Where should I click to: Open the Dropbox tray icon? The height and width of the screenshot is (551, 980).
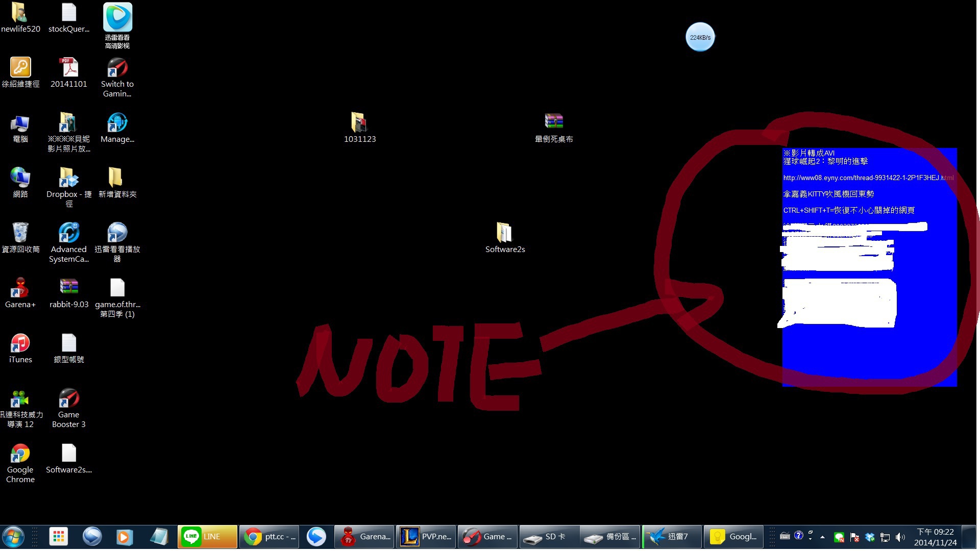point(870,537)
